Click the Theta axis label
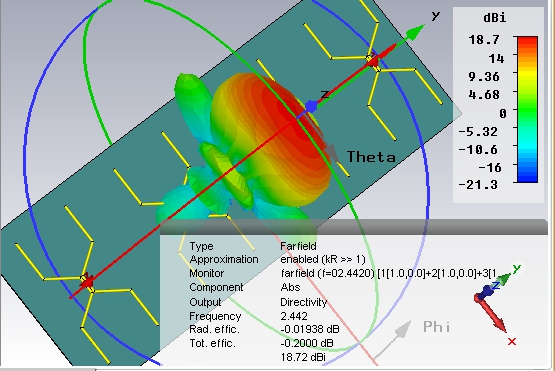555x371 pixels. point(371,157)
